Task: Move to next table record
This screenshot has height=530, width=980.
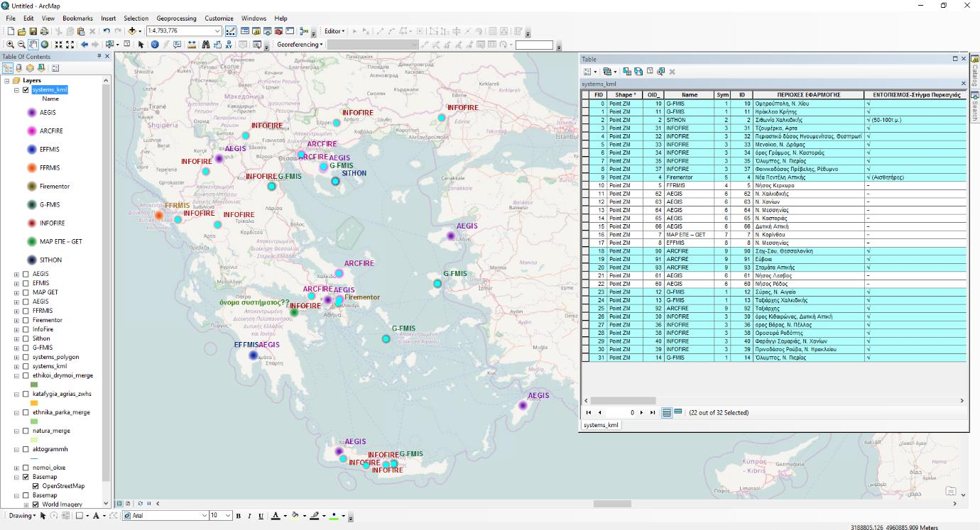Action: coord(641,412)
